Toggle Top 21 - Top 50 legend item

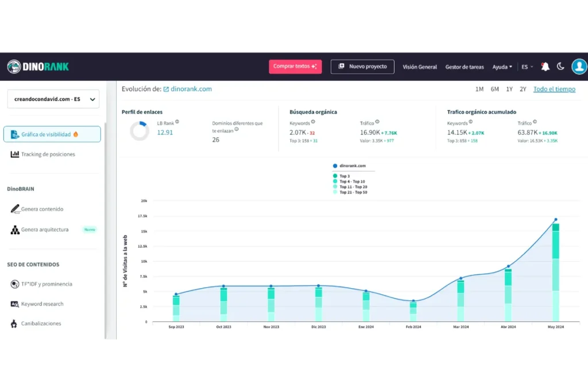353,192
